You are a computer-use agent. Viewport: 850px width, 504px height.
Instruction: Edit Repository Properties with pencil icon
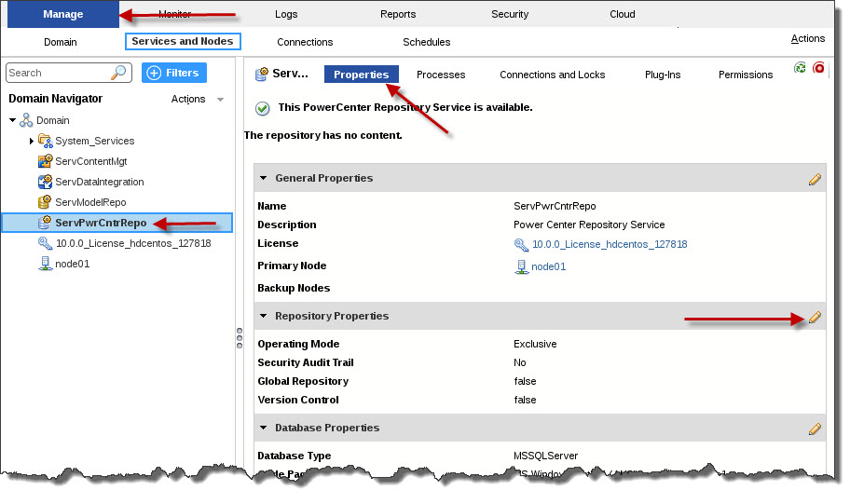(815, 317)
